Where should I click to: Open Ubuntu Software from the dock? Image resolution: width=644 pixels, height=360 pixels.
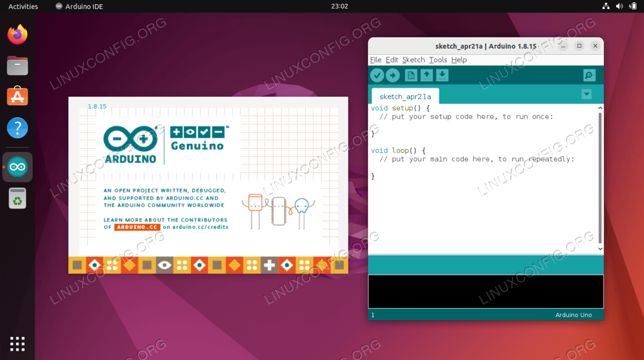click(17, 97)
